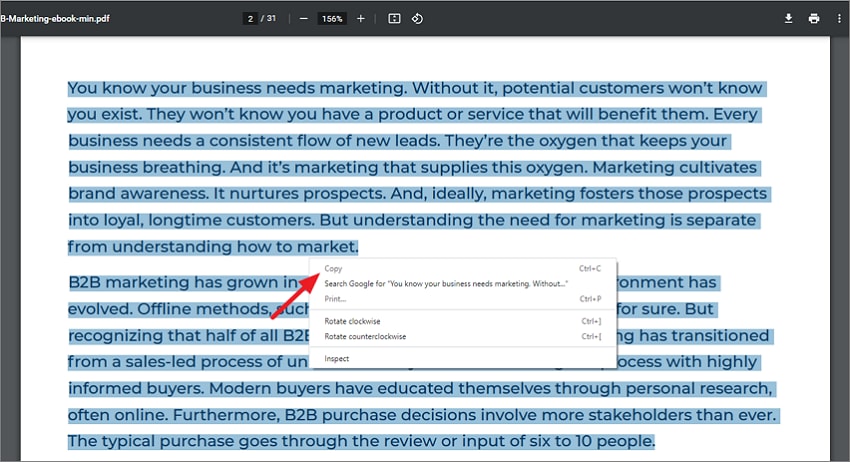Zoom out with the minus icon
This screenshot has width=850, height=462.
click(x=304, y=18)
